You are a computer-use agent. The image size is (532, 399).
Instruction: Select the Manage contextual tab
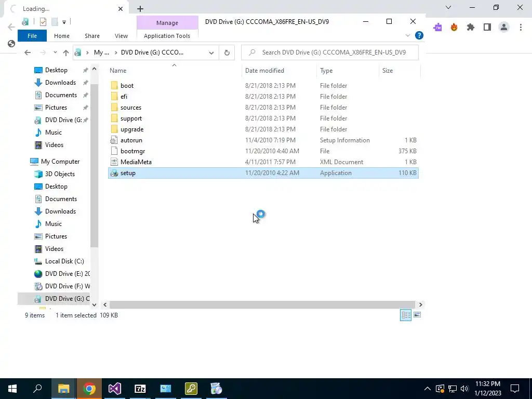(167, 23)
